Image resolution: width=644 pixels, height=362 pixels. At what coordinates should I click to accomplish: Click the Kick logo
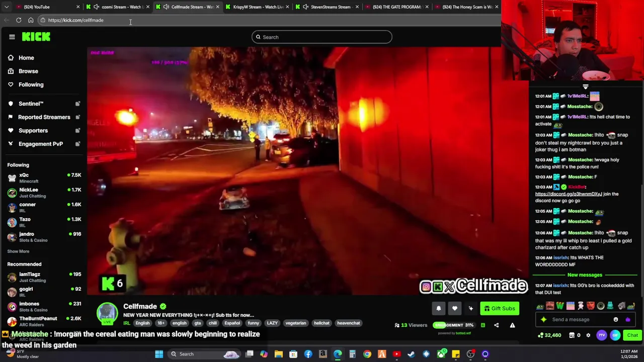tap(36, 37)
